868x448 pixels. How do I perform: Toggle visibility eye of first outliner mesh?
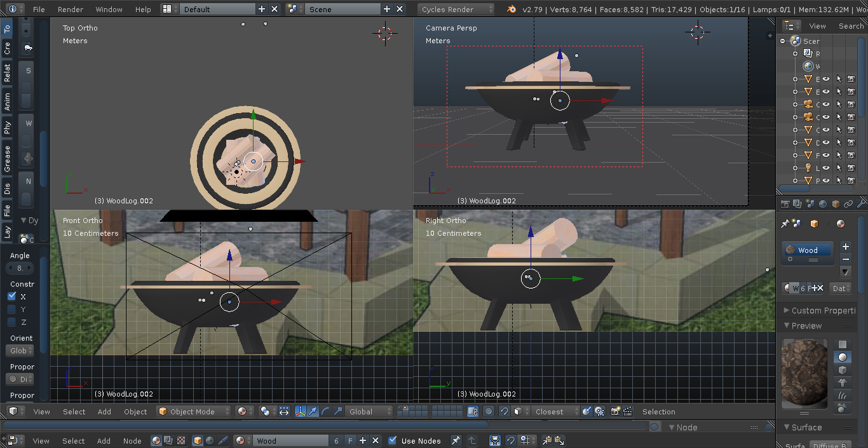(826, 79)
